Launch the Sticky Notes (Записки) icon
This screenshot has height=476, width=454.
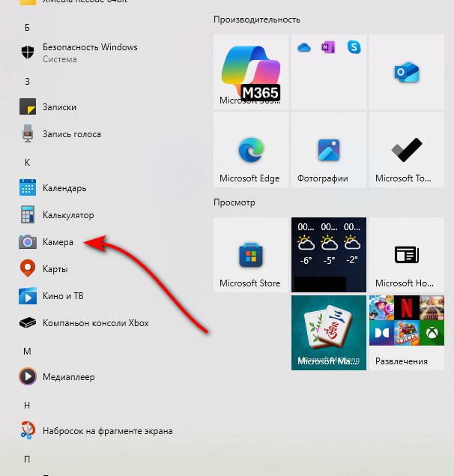click(28, 106)
